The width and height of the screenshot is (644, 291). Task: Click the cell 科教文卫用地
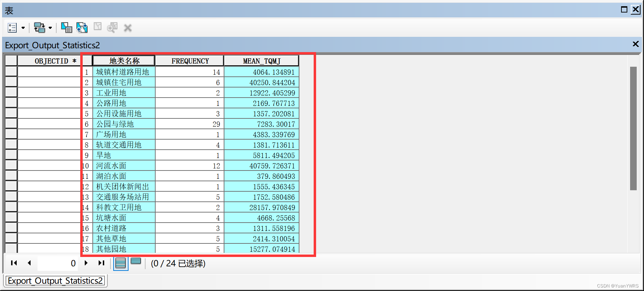coord(124,207)
